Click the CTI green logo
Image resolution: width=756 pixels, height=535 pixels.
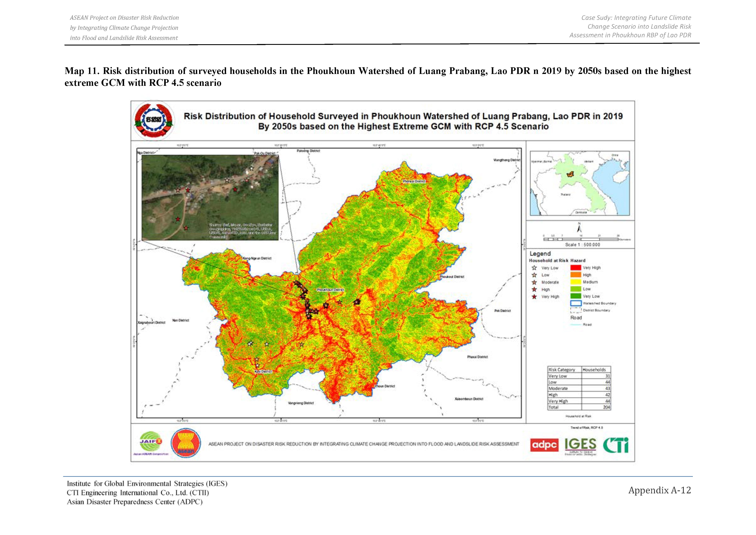coord(616,445)
